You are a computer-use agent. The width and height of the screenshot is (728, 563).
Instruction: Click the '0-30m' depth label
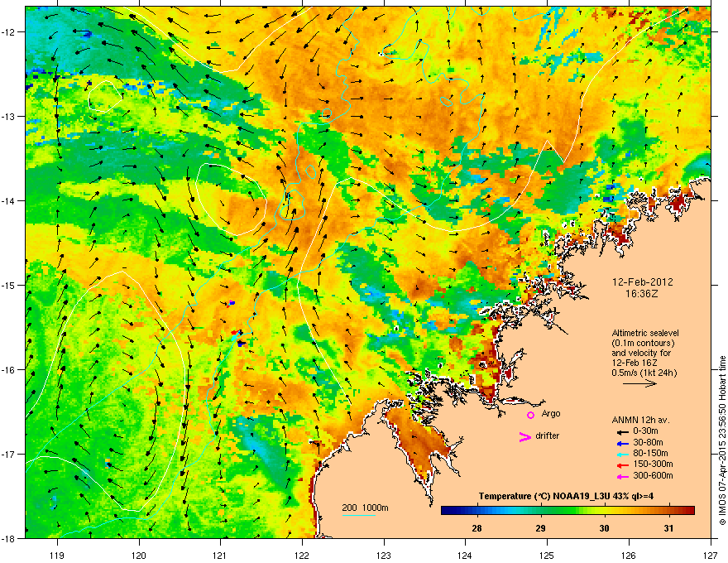(x=645, y=431)
